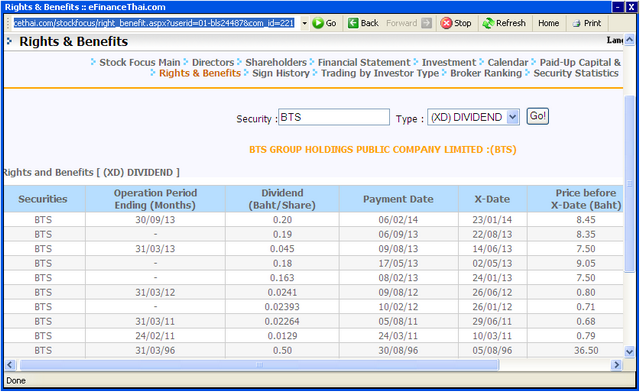Click the Payment Date column header

tap(398, 199)
